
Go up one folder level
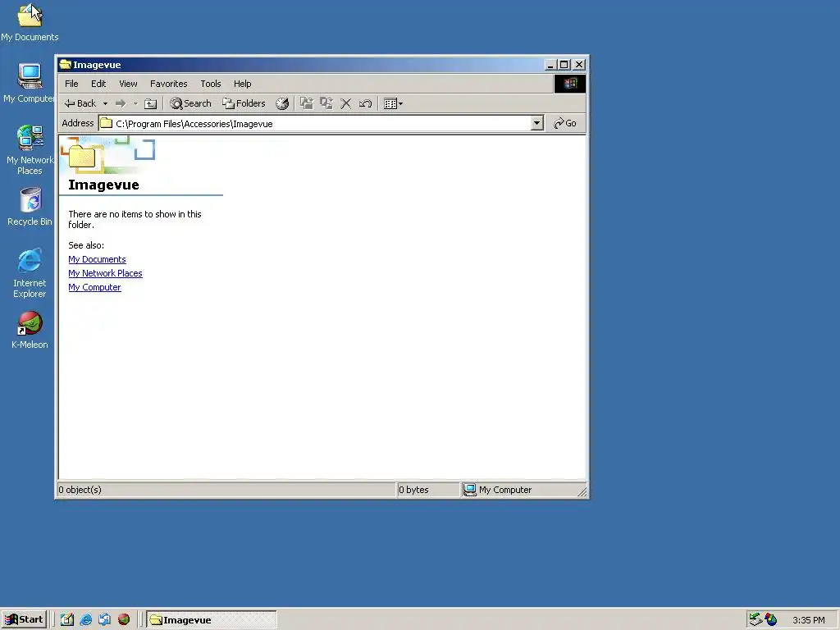tap(151, 103)
